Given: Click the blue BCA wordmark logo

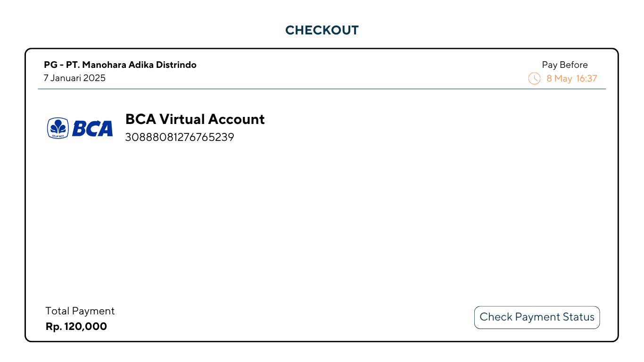Looking at the screenshot, I should [x=92, y=128].
